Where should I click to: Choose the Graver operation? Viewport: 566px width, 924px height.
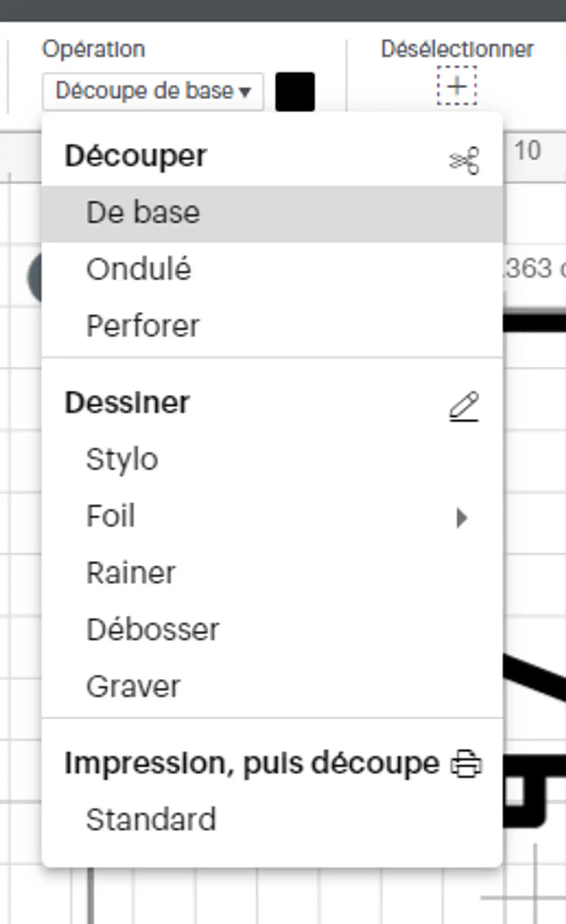pos(272,687)
